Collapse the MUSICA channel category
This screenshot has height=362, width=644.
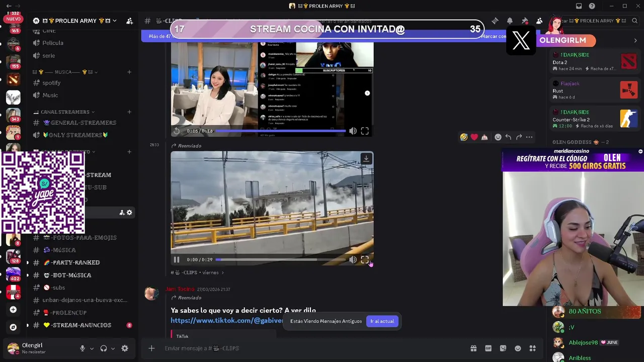tap(65, 72)
